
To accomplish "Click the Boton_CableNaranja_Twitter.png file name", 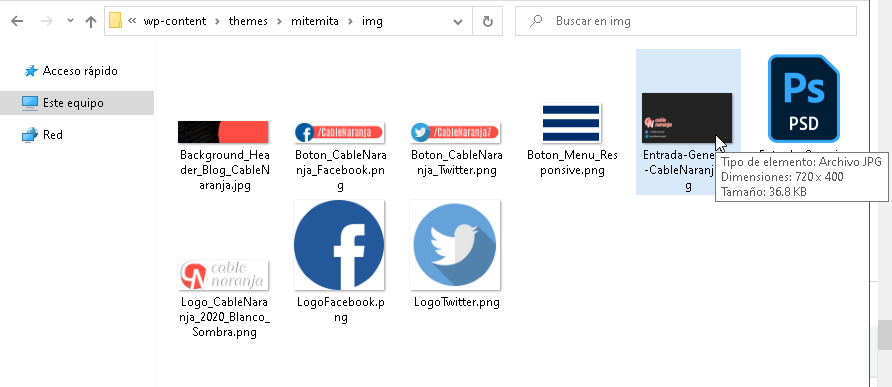I will pos(456,163).
